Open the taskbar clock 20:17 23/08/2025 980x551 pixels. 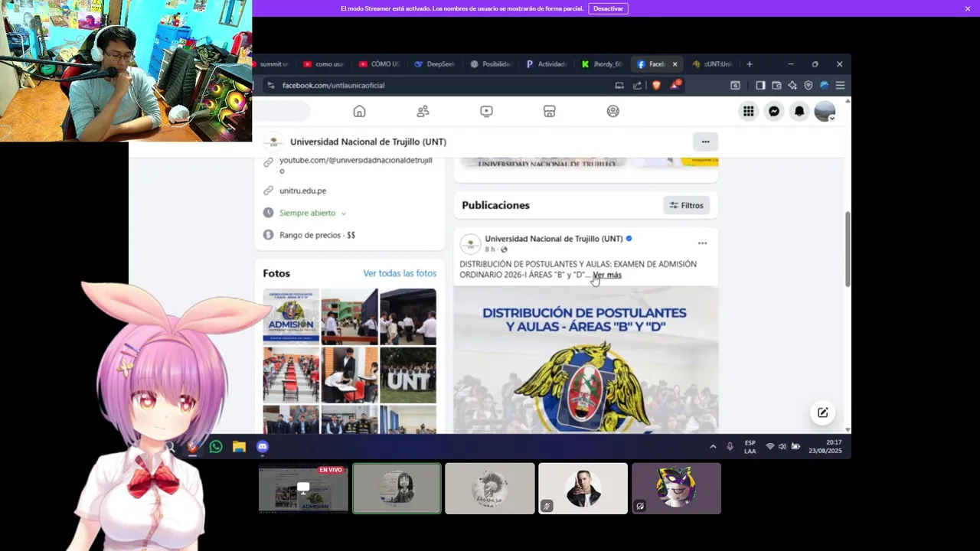tap(825, 446)
